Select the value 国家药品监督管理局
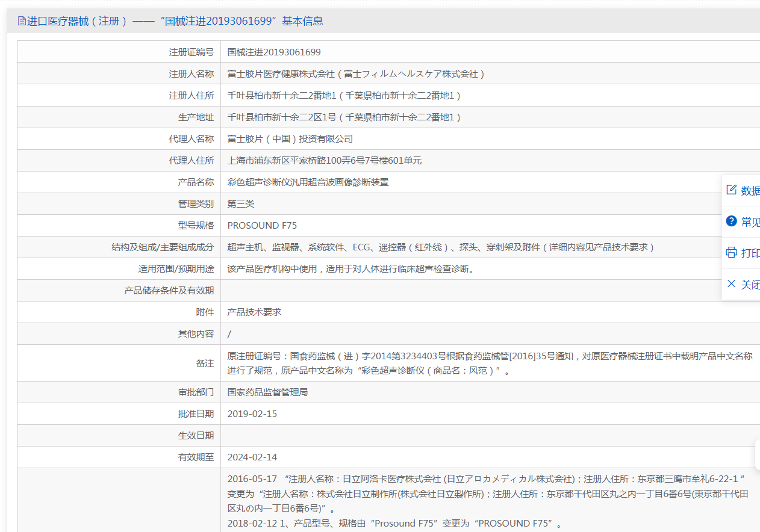This screenshot has height=532, width=760. pos(267,392)
